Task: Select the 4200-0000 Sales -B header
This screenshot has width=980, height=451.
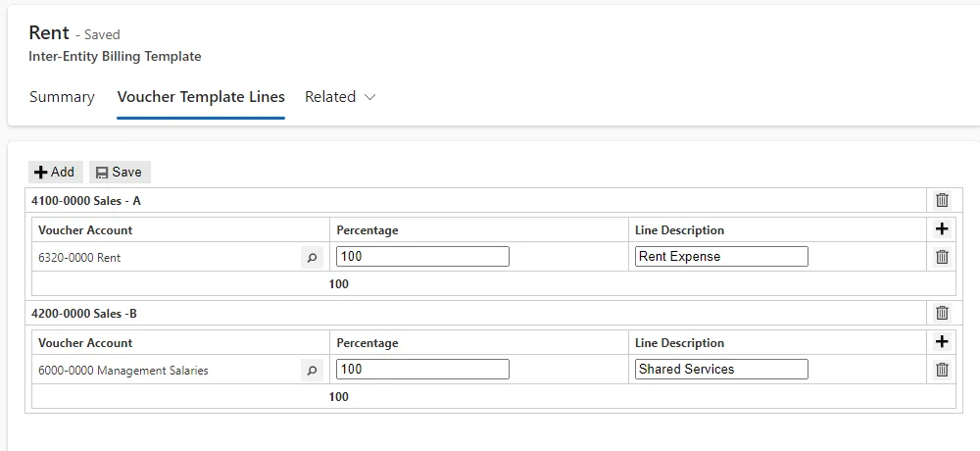Action: click(83, 314)
